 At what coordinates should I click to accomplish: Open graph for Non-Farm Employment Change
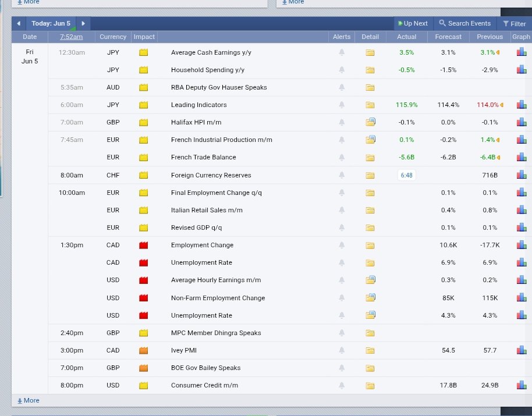point(522,297)
